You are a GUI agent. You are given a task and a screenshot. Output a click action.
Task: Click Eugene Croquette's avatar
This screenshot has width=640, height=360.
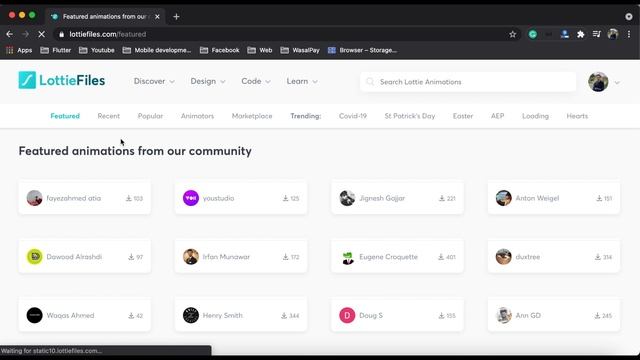[x=347, y=258]
